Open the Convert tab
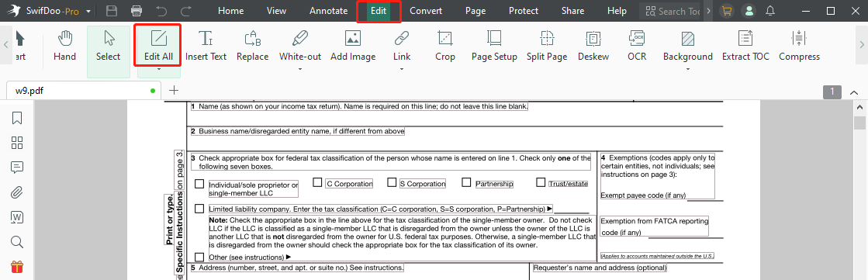 coord(427,11)
